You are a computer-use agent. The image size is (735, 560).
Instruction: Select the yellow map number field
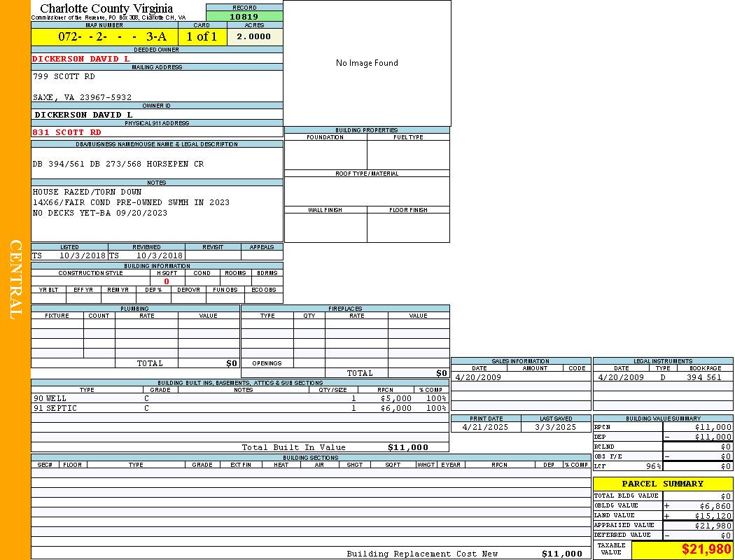point(105,37)
